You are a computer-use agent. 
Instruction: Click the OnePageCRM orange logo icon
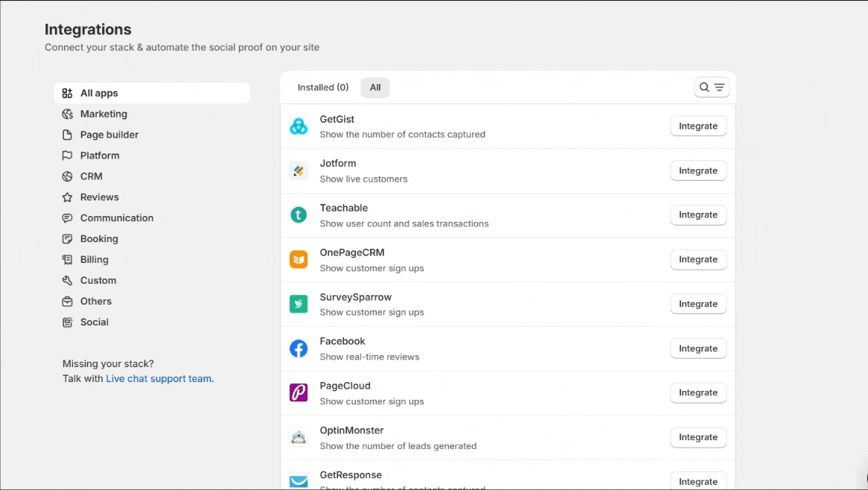click(x=299, y=260)
